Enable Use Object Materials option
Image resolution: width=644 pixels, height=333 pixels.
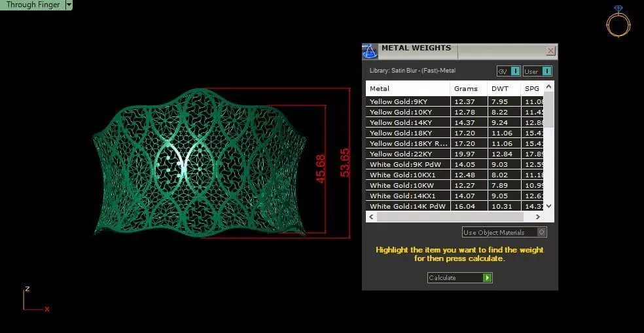pyautogui.click(x=505, y=232)
